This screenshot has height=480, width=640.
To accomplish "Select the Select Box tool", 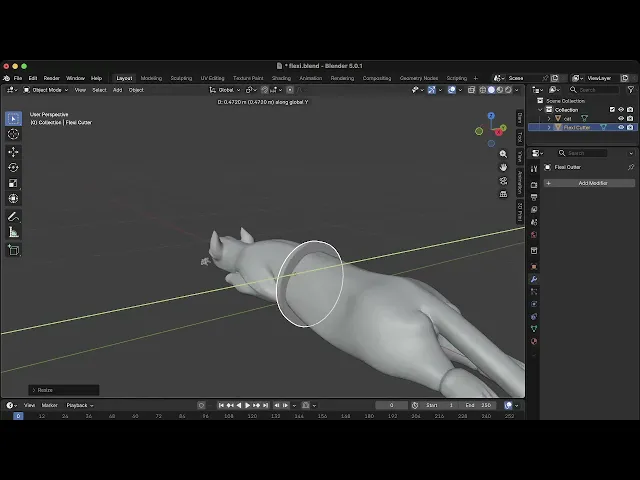I will (13, 119).
